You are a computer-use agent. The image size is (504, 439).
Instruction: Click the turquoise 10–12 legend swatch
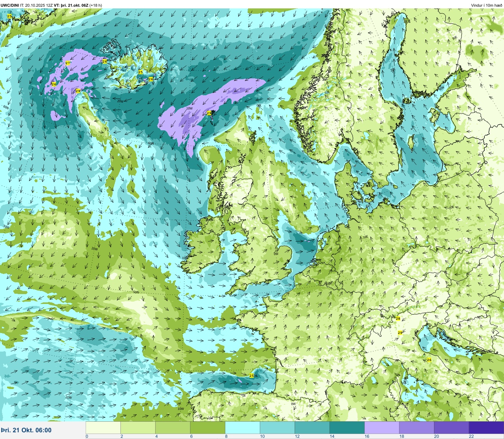(277, 428)
